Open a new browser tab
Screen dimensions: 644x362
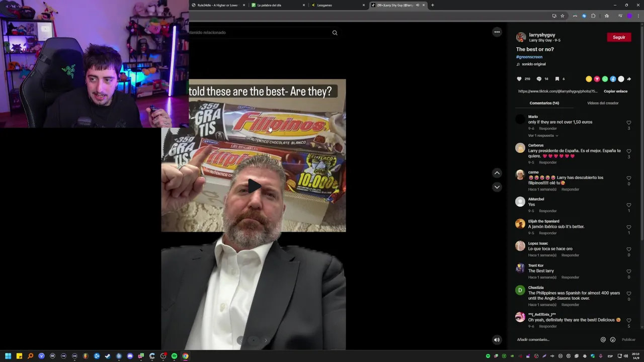point(432,5)
